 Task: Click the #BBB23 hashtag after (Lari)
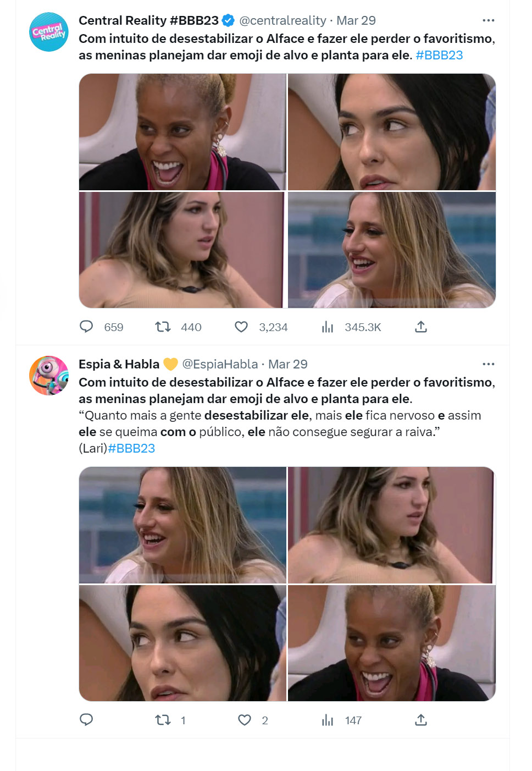[x=132, y=448]
